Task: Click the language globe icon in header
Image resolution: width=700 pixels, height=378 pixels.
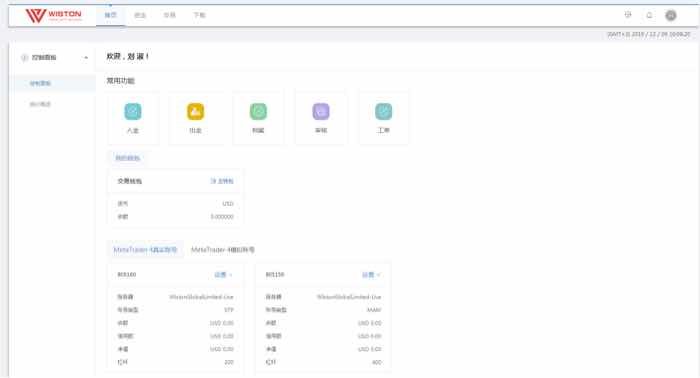Action: click(628, 15)
